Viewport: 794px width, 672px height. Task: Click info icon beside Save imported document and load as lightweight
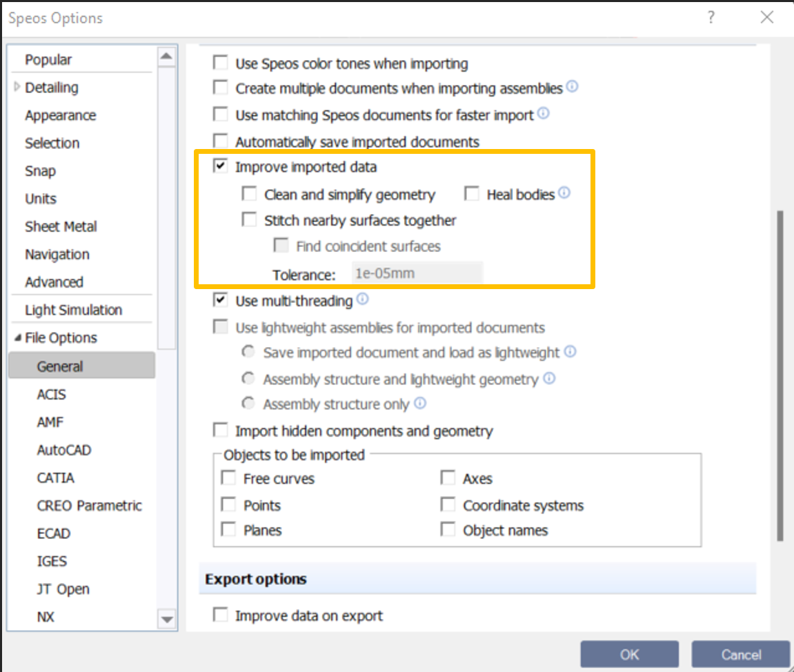(x=570, y=351)
